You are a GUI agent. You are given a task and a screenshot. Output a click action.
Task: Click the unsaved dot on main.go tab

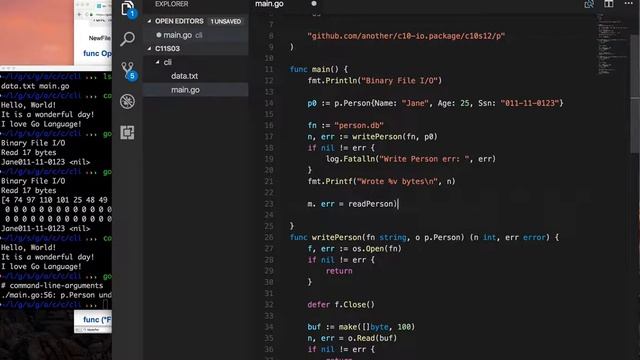pyautogui.click(x=314, y=4)
